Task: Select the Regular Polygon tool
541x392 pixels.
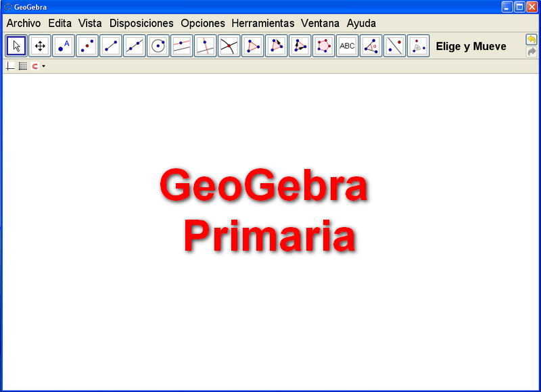Action: pos(324,46)
